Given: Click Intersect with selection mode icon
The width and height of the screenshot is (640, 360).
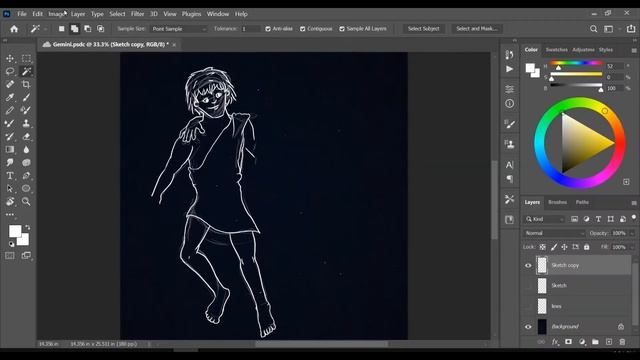Looking at the screenshot, I should (100, 29).
